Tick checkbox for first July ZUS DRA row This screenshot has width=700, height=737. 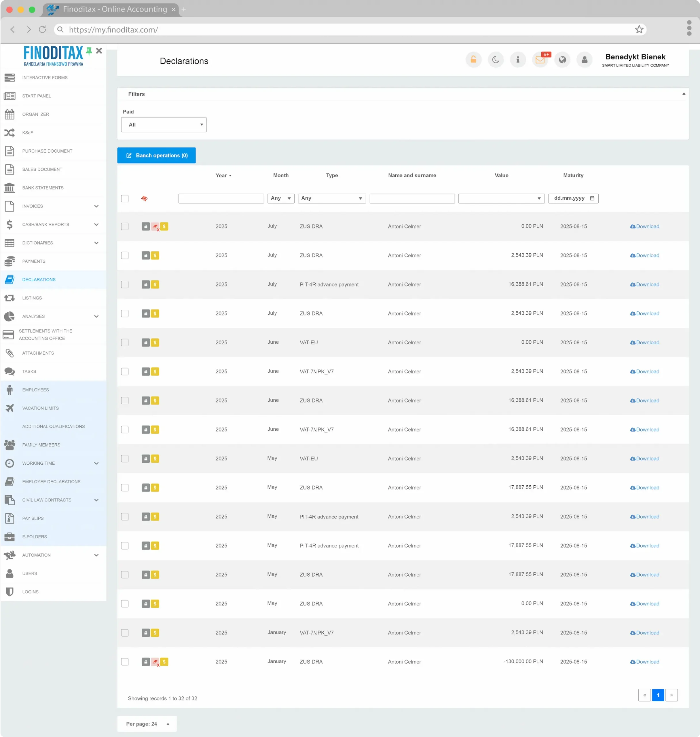[x=125, y=226]
